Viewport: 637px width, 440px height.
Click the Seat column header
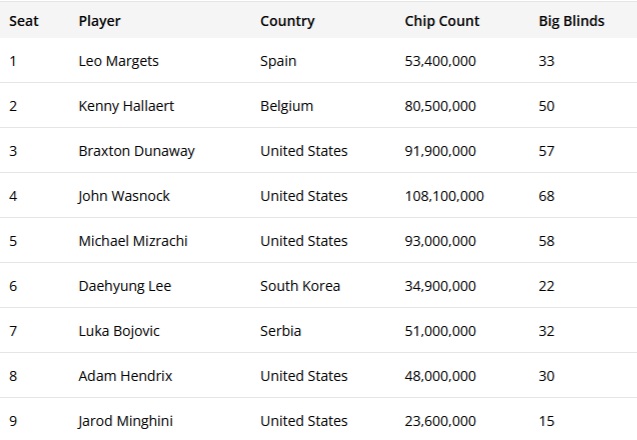tap(24, 21)
